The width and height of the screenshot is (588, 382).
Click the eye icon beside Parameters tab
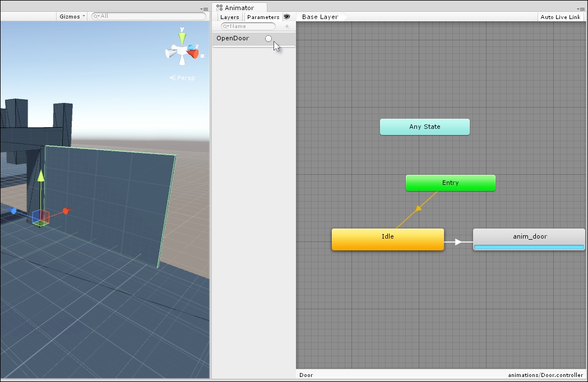287,17
